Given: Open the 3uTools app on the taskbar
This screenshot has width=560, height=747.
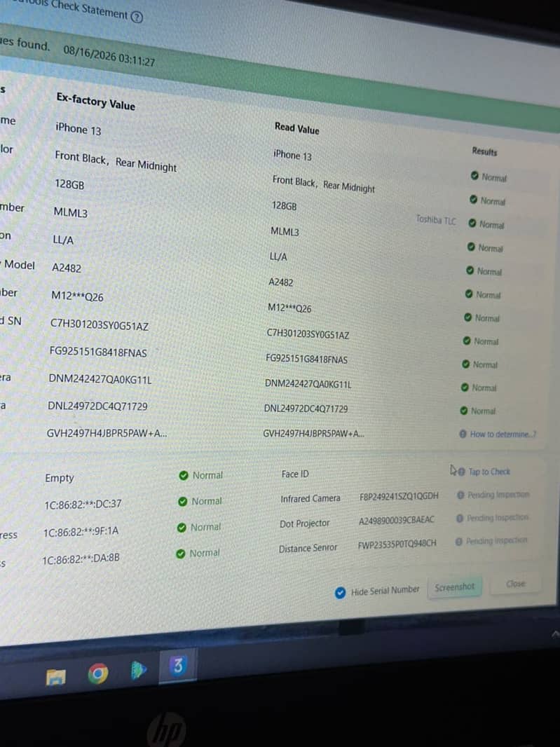Looking at the screenshot, I should click(178, 665).
